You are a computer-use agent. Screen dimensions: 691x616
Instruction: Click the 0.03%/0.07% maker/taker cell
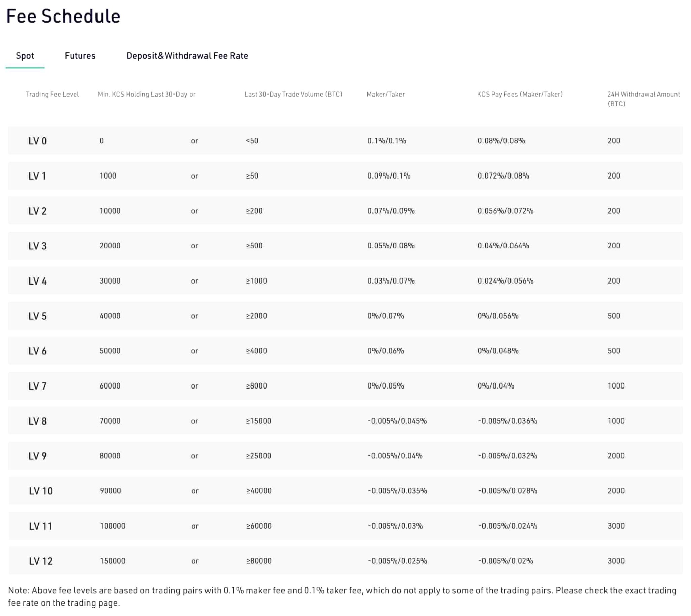pyautogui.click(x=391, y=280)
